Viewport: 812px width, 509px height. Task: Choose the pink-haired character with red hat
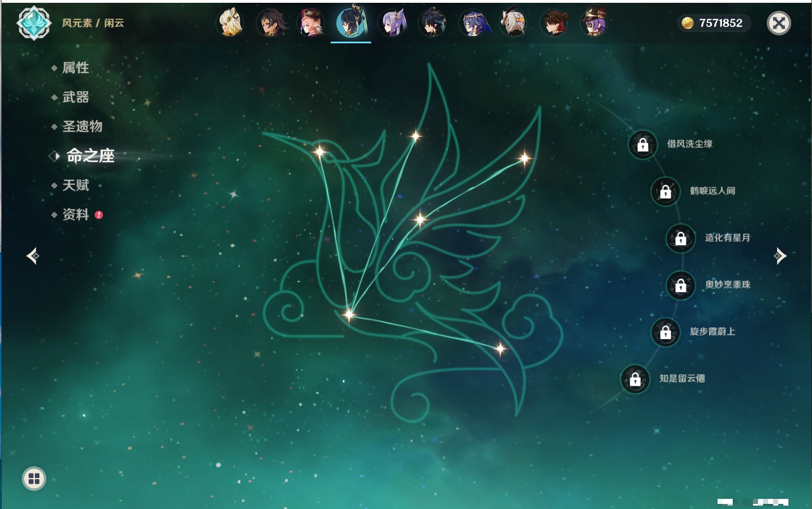(311, 23)
